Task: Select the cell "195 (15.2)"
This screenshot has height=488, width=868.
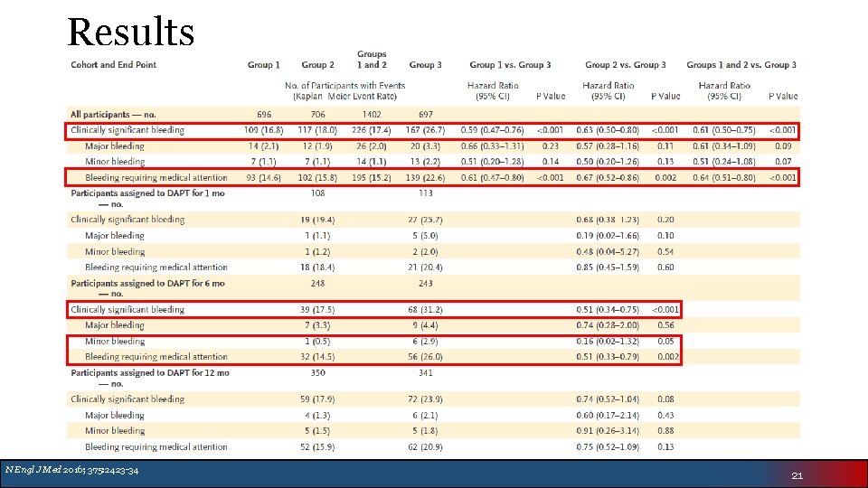Action: tap(372, 178)
